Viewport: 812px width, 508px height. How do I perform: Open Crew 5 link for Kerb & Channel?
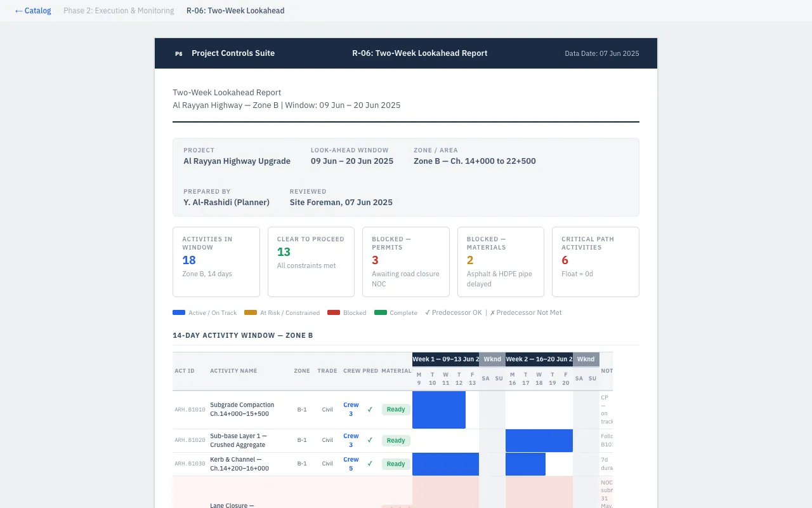tap(351, 464)
